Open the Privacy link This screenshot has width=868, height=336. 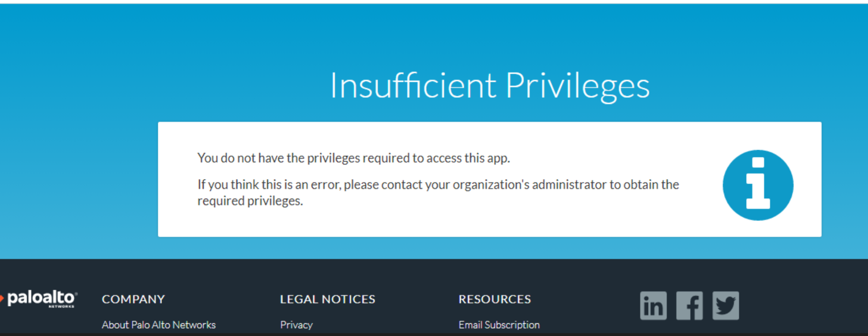(x=296, y=325)
